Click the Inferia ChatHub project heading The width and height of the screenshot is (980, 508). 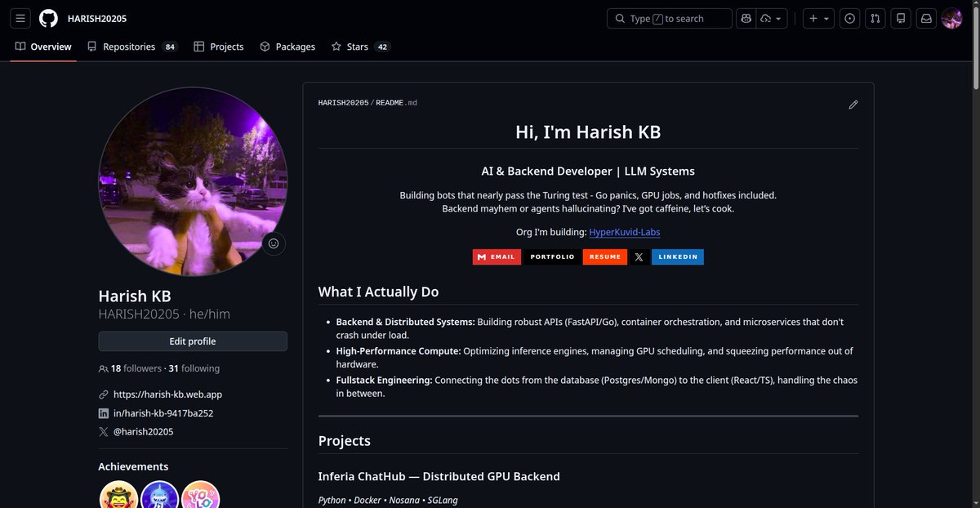click(x=439, y=476)
